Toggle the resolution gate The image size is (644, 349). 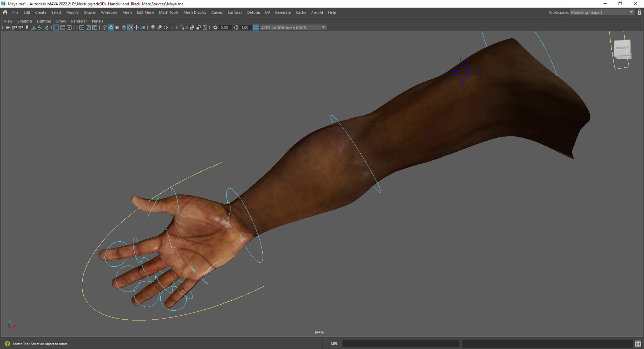pyautogui.click(x=69, y=27)
